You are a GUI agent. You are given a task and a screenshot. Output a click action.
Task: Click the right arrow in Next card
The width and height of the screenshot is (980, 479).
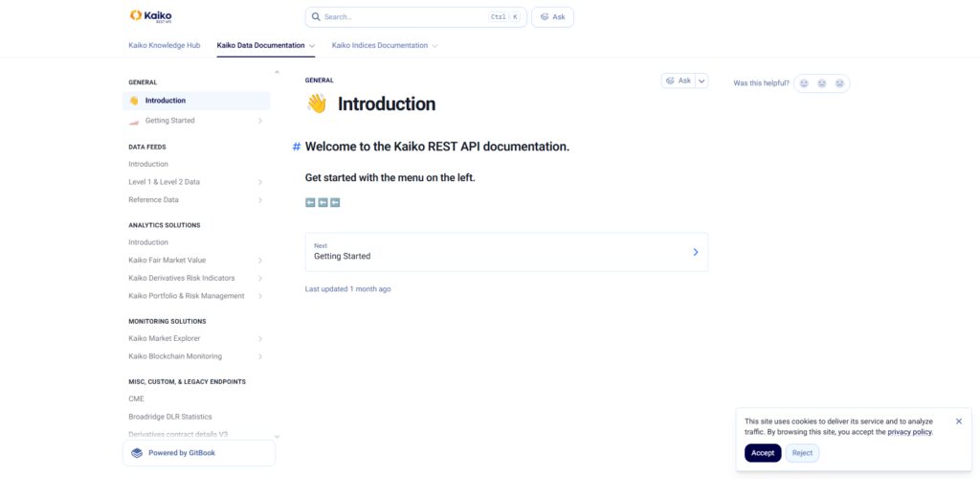tap(696, 252)
